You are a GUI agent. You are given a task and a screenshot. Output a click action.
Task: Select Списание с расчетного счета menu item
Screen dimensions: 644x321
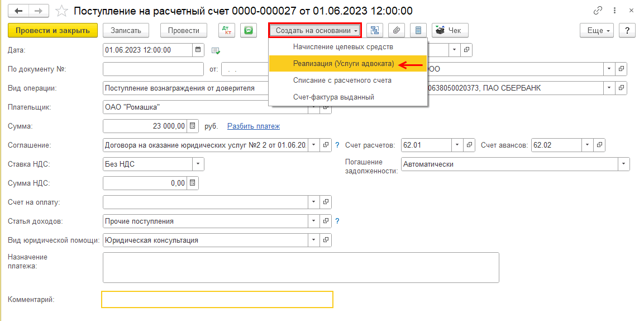pyautogui.click(x=342, y=81)
